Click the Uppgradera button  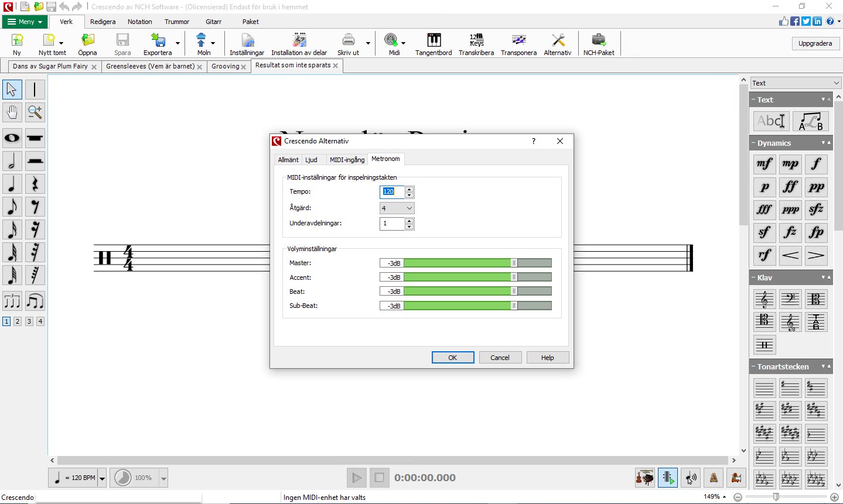click(x=815, y=43)
